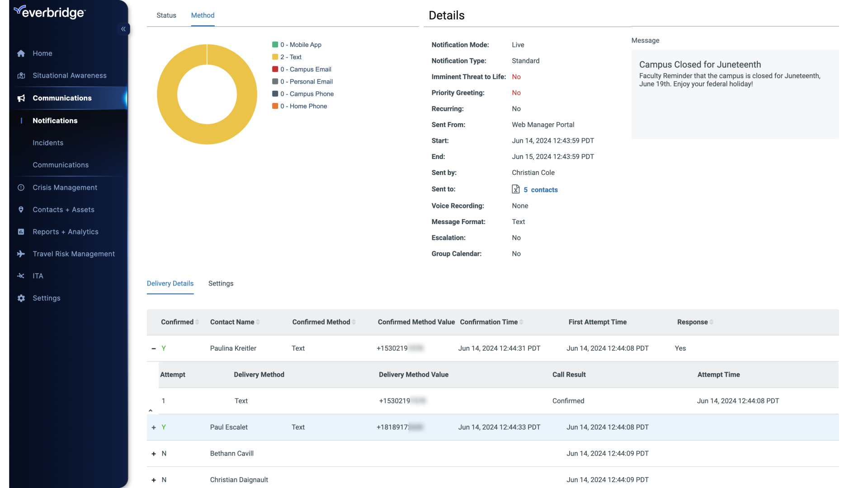Viewport: 868px width, 488px height.
Task: Open Contacts + Assets via its location icon
Action: (21, 210)
